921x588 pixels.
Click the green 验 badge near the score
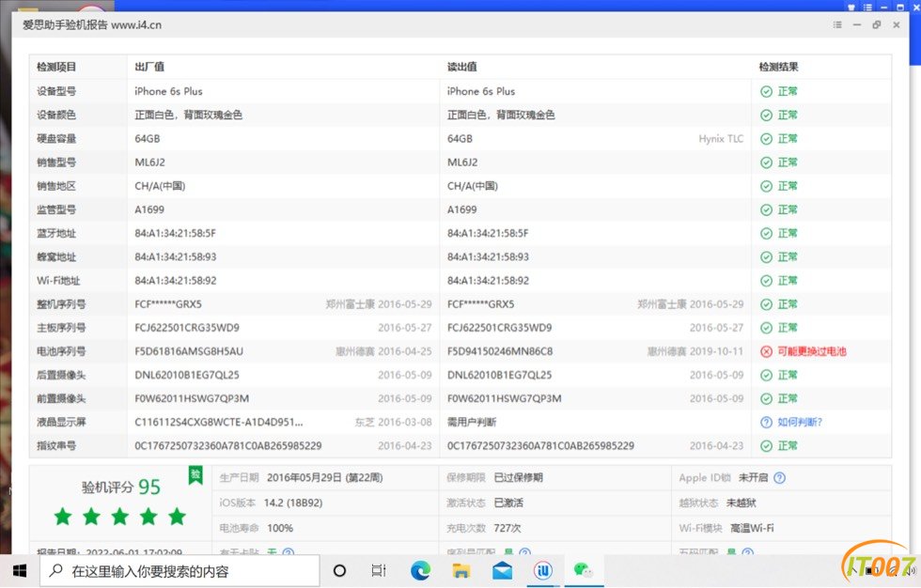(195, 474)
